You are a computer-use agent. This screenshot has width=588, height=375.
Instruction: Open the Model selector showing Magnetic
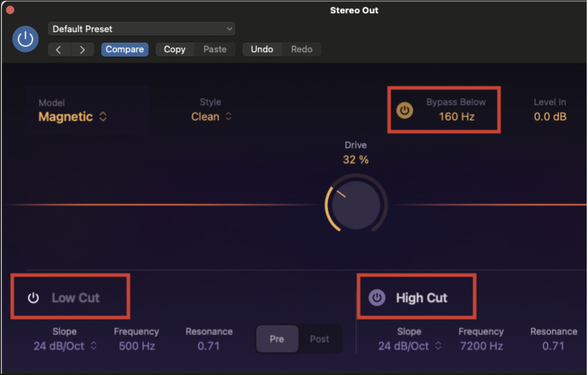[73, 117]
